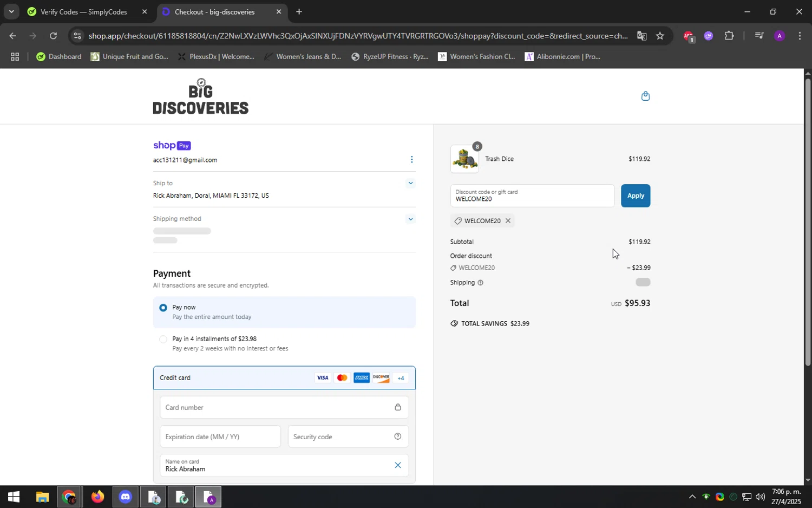Expand the Shipping method section
The height and width of the screenshot is (508, 812).
click(410, 219)
